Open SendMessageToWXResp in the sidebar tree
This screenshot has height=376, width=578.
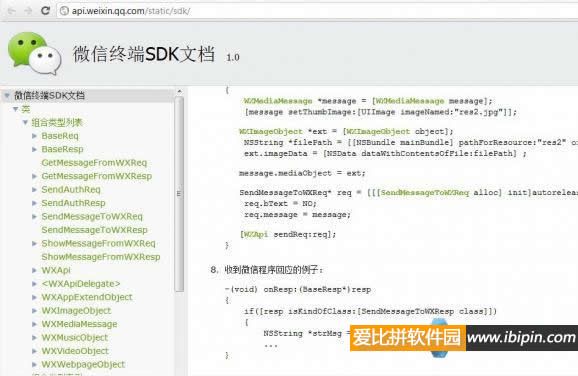pyautogui.click(x=94, y=230)
